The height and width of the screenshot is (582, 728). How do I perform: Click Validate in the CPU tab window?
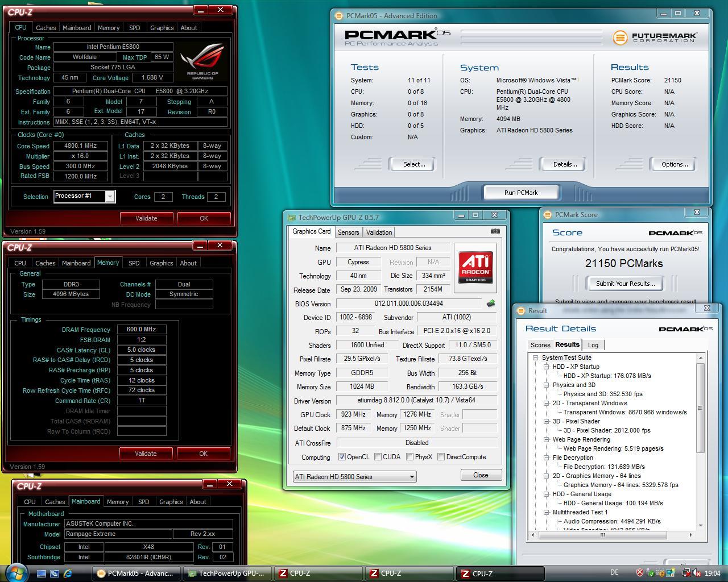tap(146, 218)
